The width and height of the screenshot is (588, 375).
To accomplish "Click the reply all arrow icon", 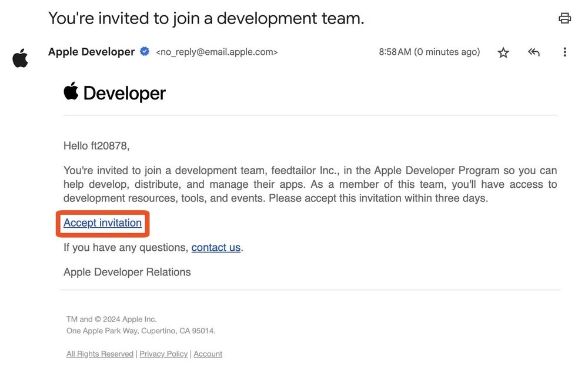I will tap(534, 52).
